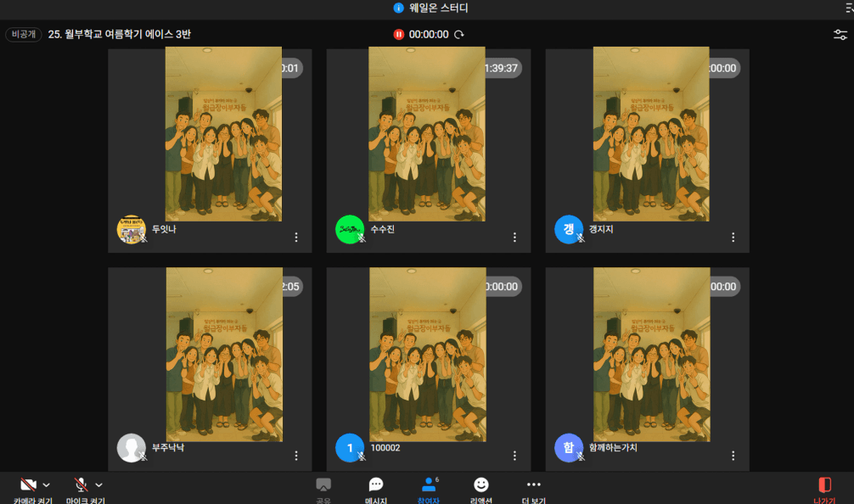The width and height of the screenshot is (854, 504).
Task: Open the top-right window menu icon
Action: [x=850, y=8]
